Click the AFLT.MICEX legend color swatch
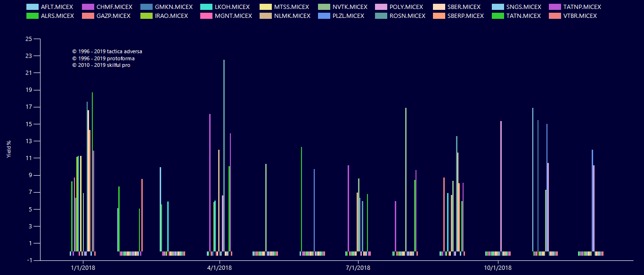644x275 pixels. coord(32,7)
